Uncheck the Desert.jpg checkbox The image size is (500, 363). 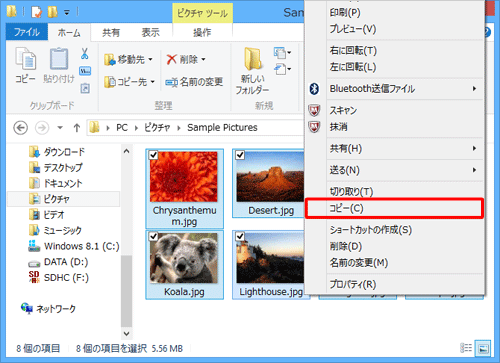point(240,155)
